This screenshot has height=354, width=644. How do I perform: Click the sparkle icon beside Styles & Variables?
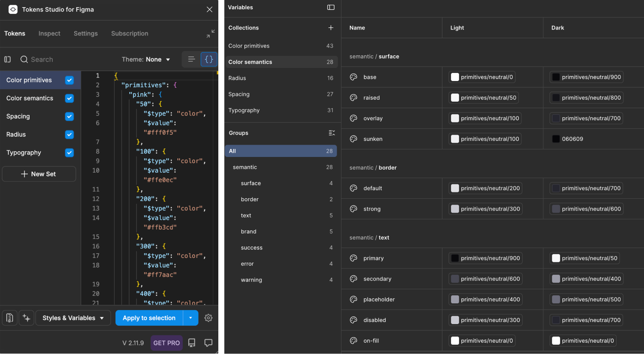point(27,318)
